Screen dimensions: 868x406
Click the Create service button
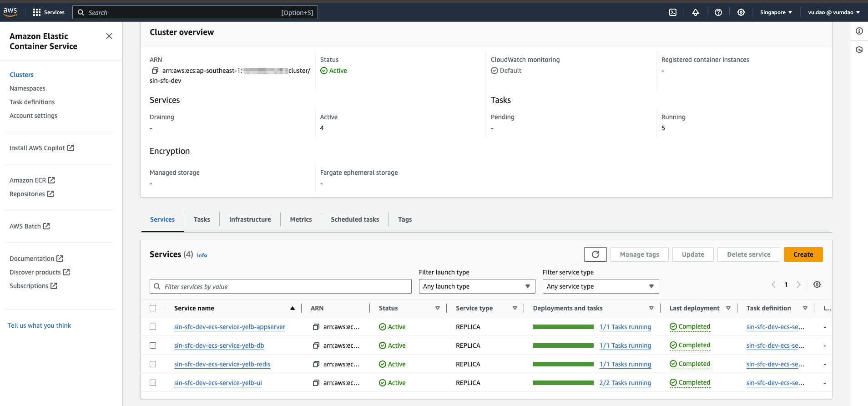[x=803, y=254]
